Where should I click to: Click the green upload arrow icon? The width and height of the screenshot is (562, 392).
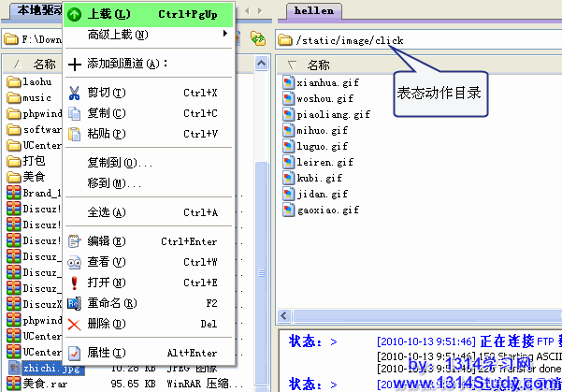[75, 15]
